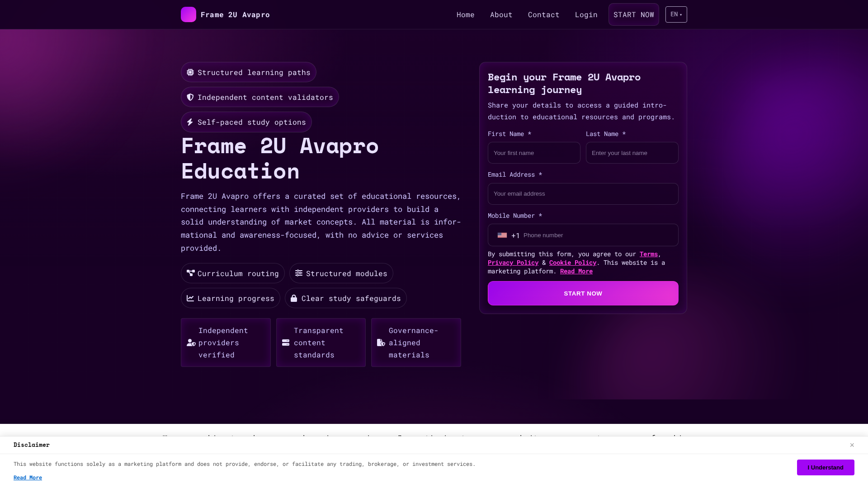Viewport: 868px width, 488px height.
Task: Click the Self-paced study options pill
Action: [x=246, y=122]
